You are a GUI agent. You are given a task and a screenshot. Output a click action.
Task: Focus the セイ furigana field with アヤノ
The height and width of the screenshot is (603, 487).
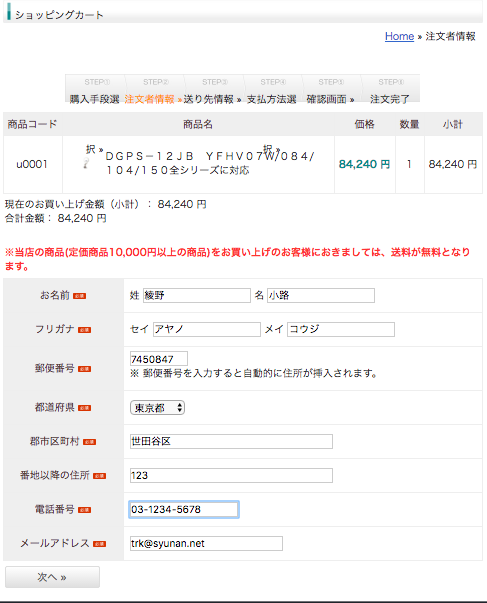pos(207,329)
